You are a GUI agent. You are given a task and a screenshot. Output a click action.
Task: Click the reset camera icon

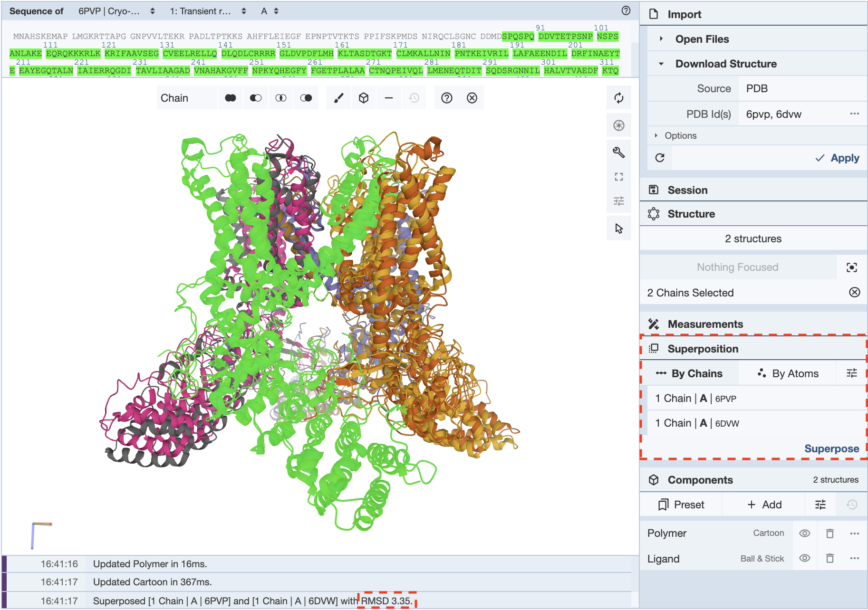(x=618, y=98)
